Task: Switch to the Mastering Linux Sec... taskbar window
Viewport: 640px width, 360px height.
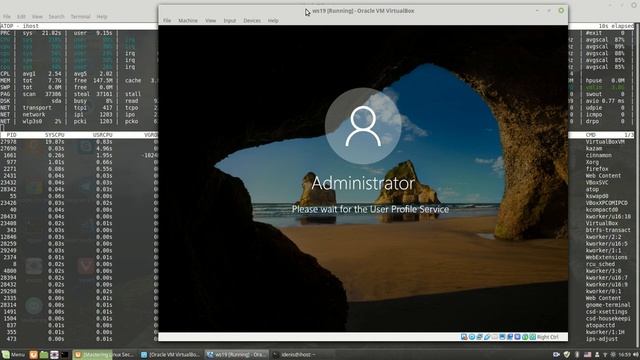Action: [104, 355]
